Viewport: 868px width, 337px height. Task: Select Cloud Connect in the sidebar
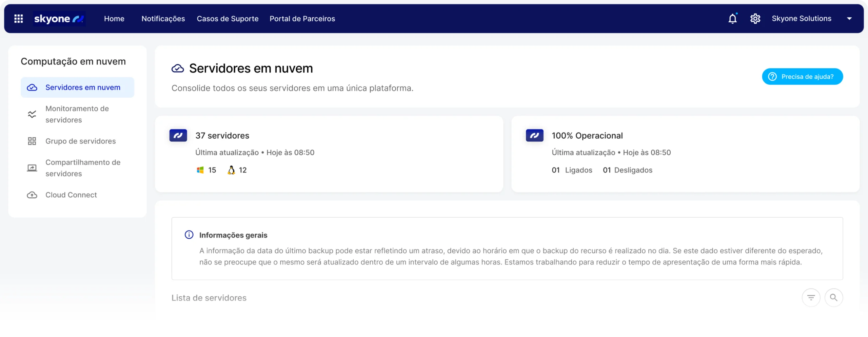tap(71, 195)
